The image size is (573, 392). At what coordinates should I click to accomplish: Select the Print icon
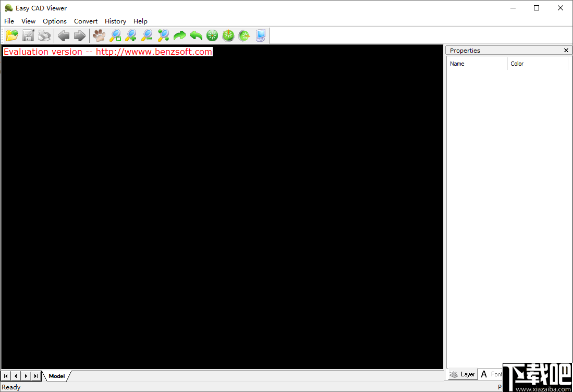click(x=44, y=35)
